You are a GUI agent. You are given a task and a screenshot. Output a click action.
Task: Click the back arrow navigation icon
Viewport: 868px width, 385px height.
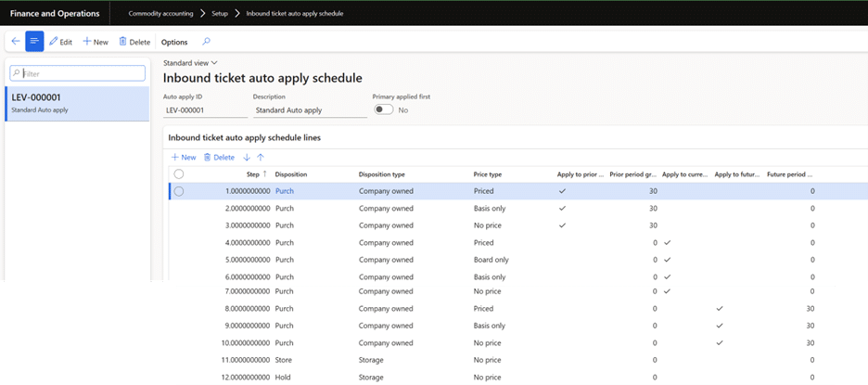(16, 42)
